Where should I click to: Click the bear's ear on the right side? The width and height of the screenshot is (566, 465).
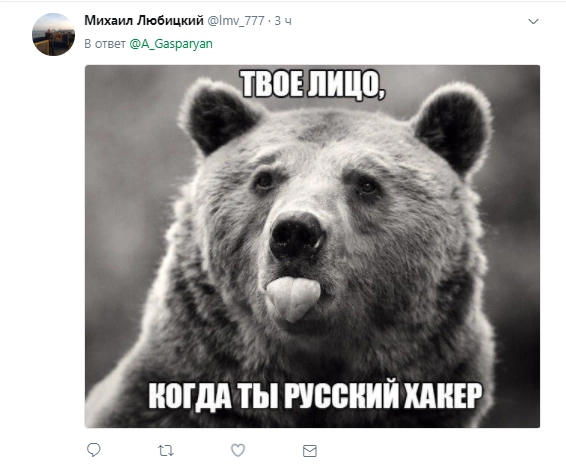click(x=454, y=128)
